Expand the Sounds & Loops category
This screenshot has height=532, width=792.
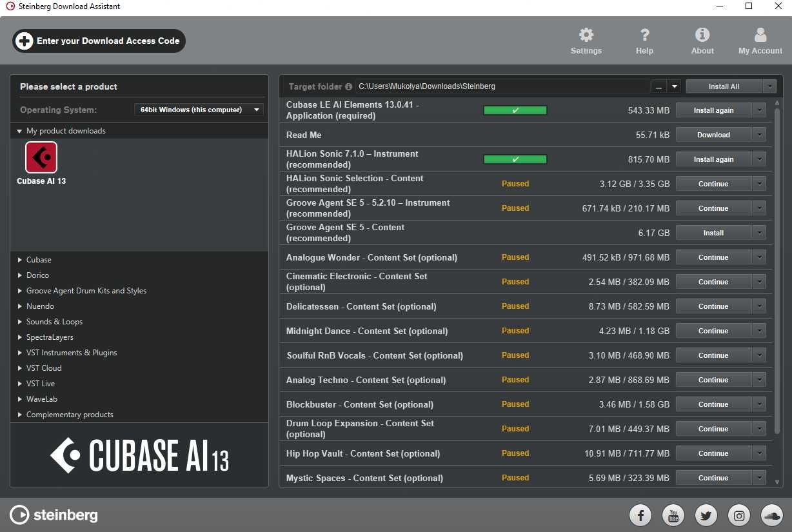(x=20, y=322)
